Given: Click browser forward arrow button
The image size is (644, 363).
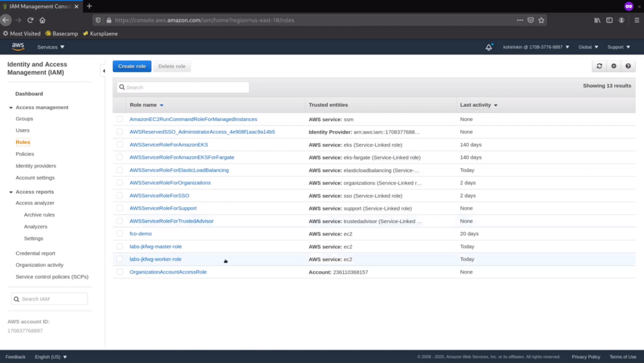Looking at the screenshot, I should tap(18, 20).
